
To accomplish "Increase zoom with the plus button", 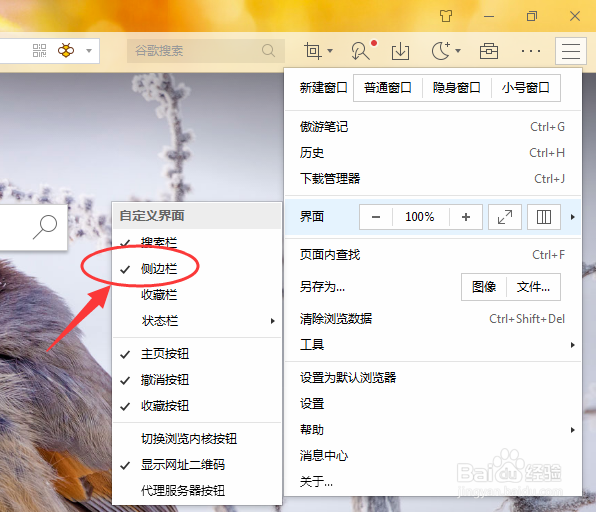I will pos(466,217).
